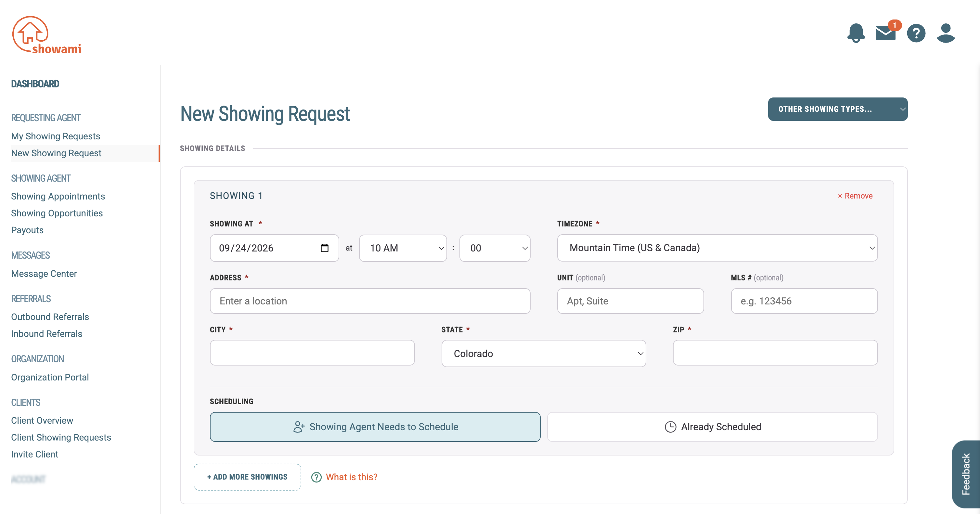Click the showing date field
The height and width of the screenshot is (514, 980).
coord(274,248)
